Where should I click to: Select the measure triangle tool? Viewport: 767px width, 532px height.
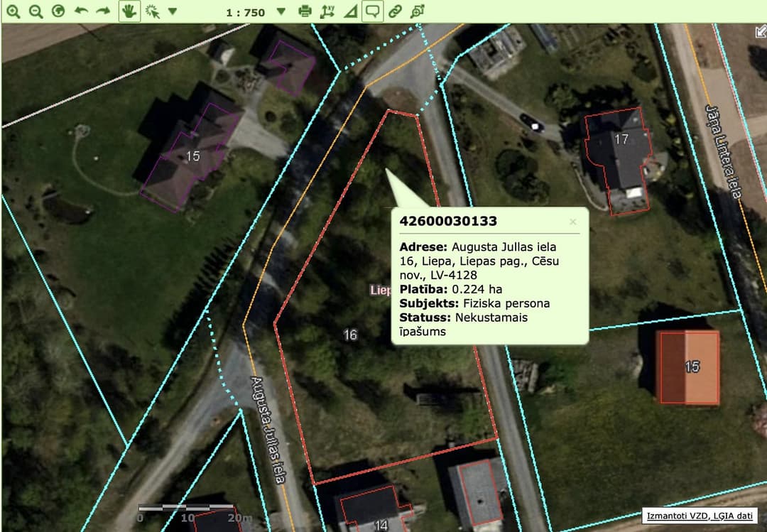[350, 12]
